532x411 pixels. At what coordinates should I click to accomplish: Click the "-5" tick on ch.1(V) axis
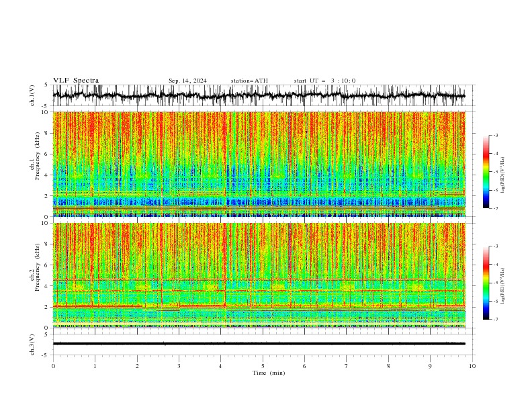pos(45,106)
